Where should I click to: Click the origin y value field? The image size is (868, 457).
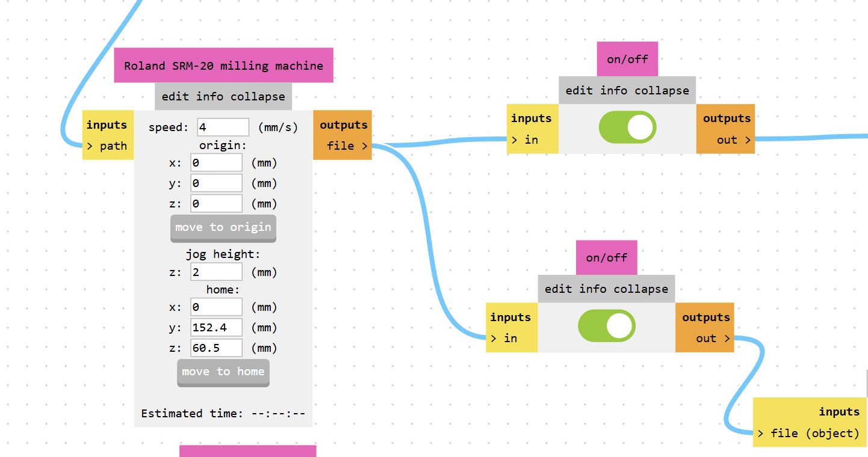[x=216, y=183]
